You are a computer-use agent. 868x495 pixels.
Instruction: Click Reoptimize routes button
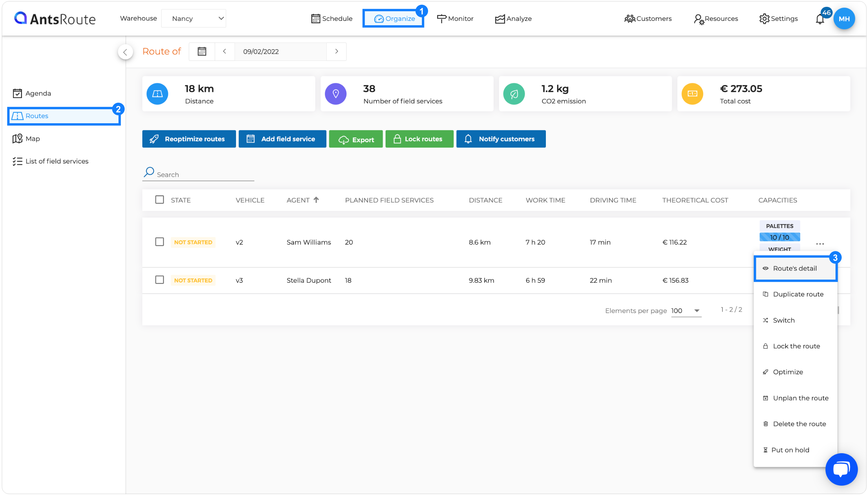pyautogui.click(x=189, y=139)
